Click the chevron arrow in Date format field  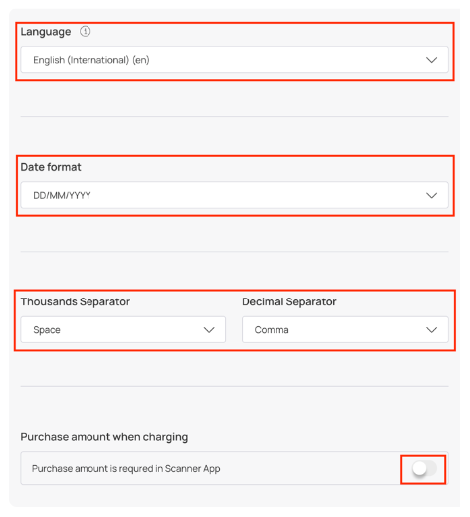(x=431, y=195)
